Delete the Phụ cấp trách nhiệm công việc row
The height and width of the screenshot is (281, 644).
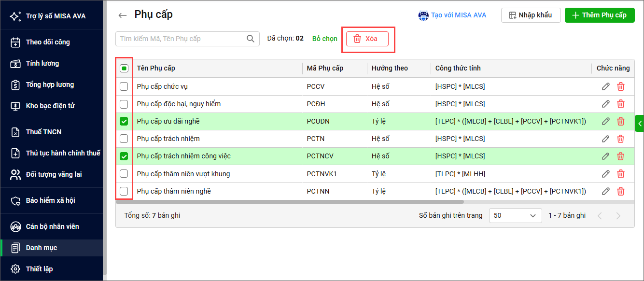pos(621,156)
